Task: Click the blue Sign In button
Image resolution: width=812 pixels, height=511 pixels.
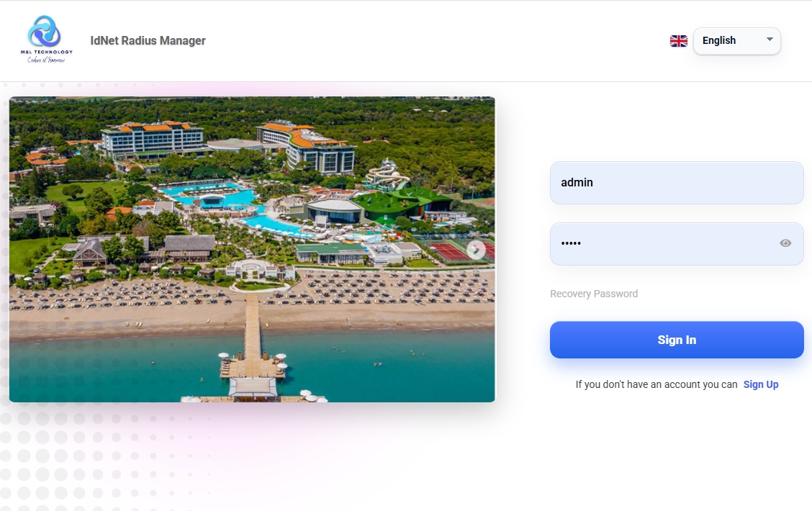Action: tap(677, 340)
